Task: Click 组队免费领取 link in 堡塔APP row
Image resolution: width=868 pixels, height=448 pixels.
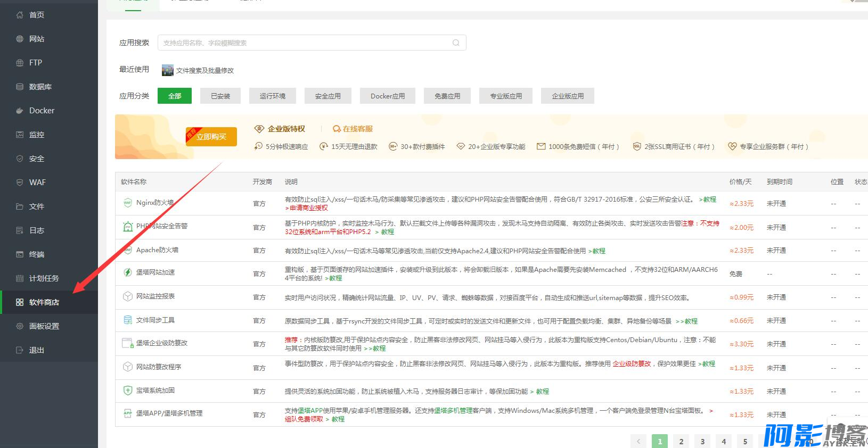Action: click(304, 419)
